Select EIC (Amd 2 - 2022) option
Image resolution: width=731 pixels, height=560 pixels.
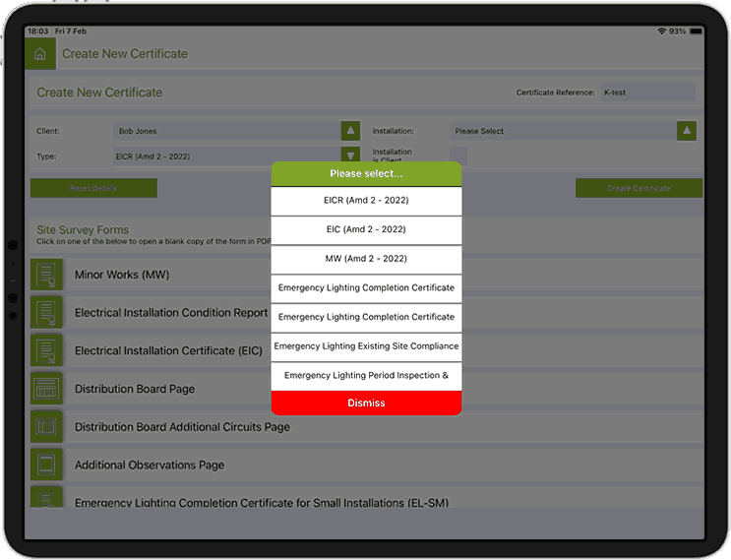tap(366, 230)
